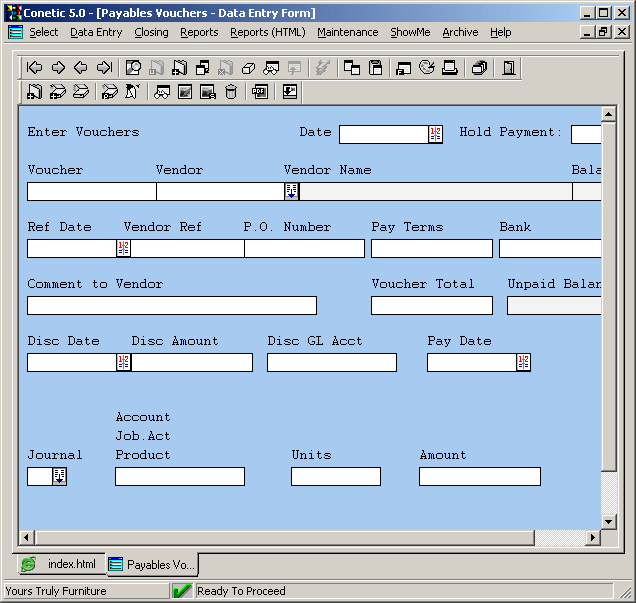Click the printer icon in toolbar

[x=450, y=68]
